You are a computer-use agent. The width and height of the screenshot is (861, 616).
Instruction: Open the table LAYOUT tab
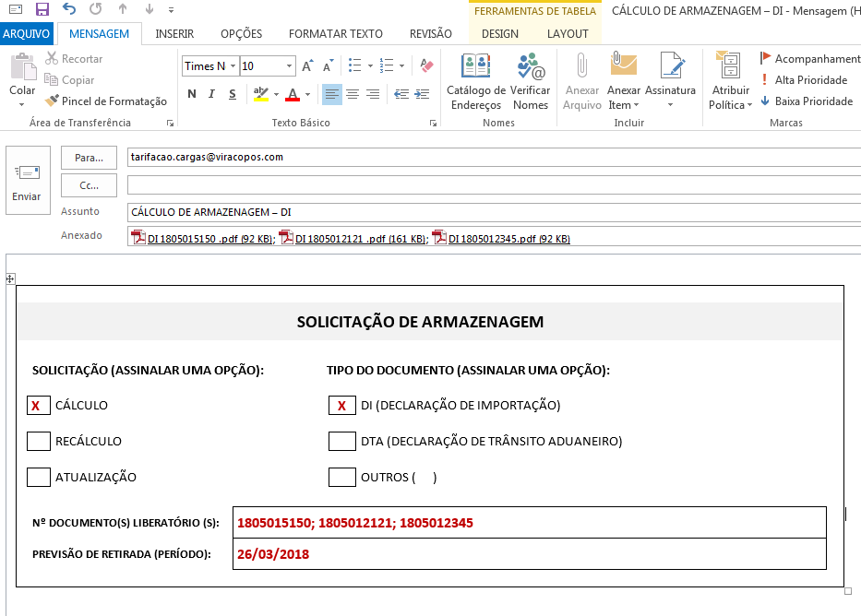568,33
